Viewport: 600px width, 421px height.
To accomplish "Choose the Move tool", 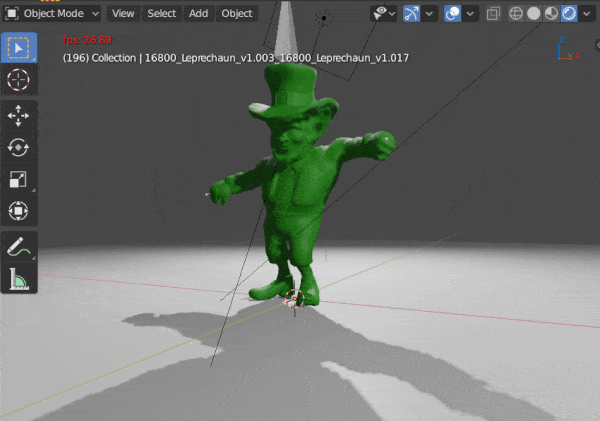I will [19, 116].
